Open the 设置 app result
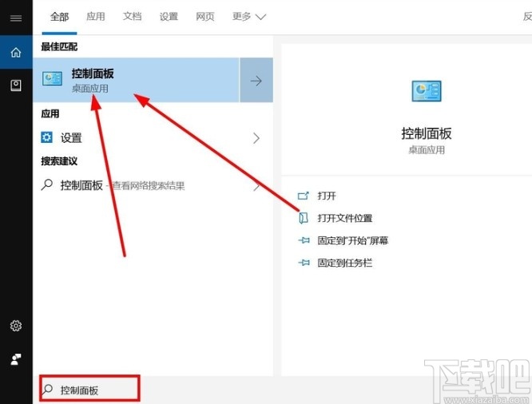Screen dimensions: 532x404 click(x=153, y=138)
